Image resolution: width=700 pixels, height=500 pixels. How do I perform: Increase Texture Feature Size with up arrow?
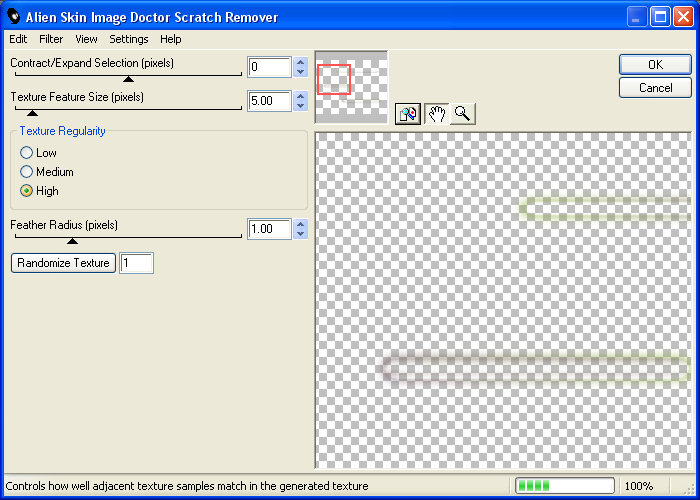[x=301, y=96]
